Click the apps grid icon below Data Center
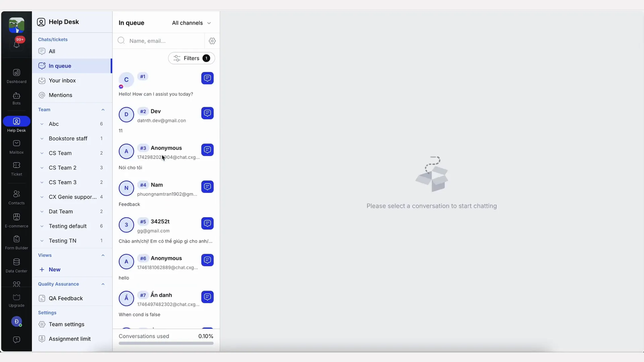644x362 pixels. tap(17, 284)
